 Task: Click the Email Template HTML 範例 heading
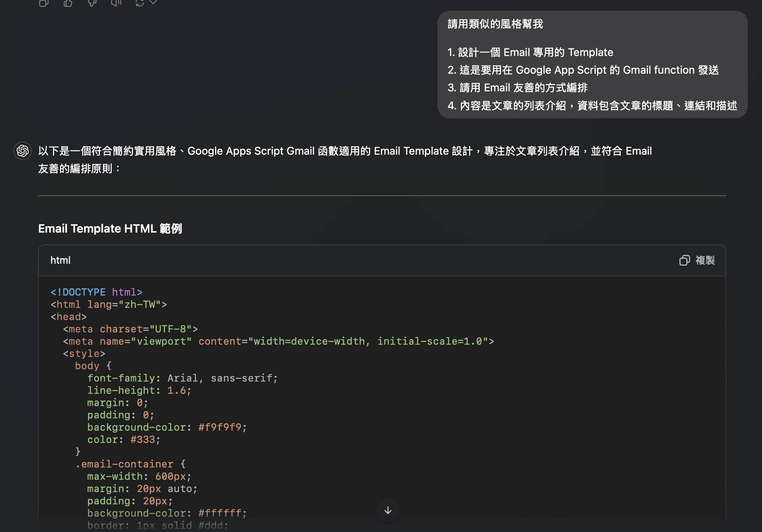click(111, 228)
